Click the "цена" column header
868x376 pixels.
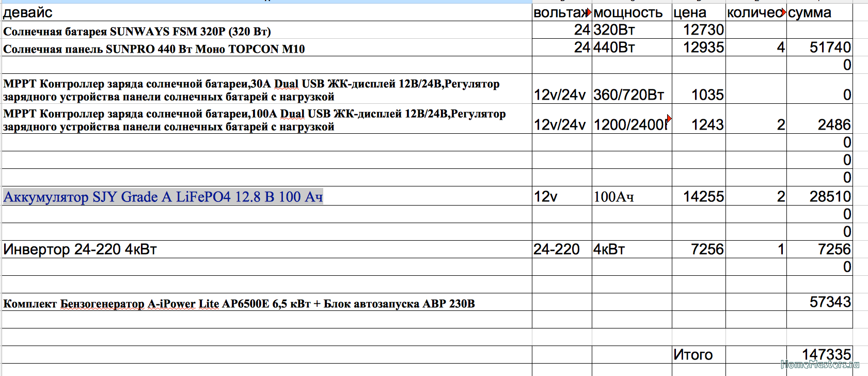[699, 12]
